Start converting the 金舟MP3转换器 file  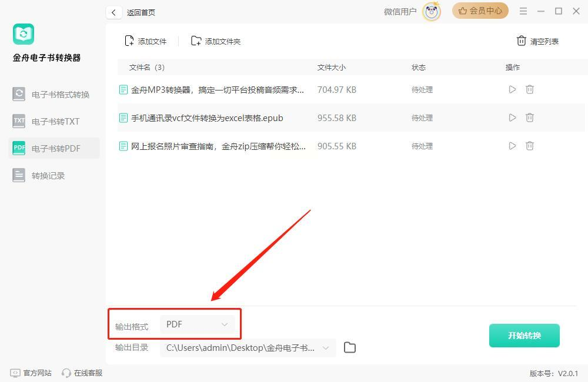512,89
